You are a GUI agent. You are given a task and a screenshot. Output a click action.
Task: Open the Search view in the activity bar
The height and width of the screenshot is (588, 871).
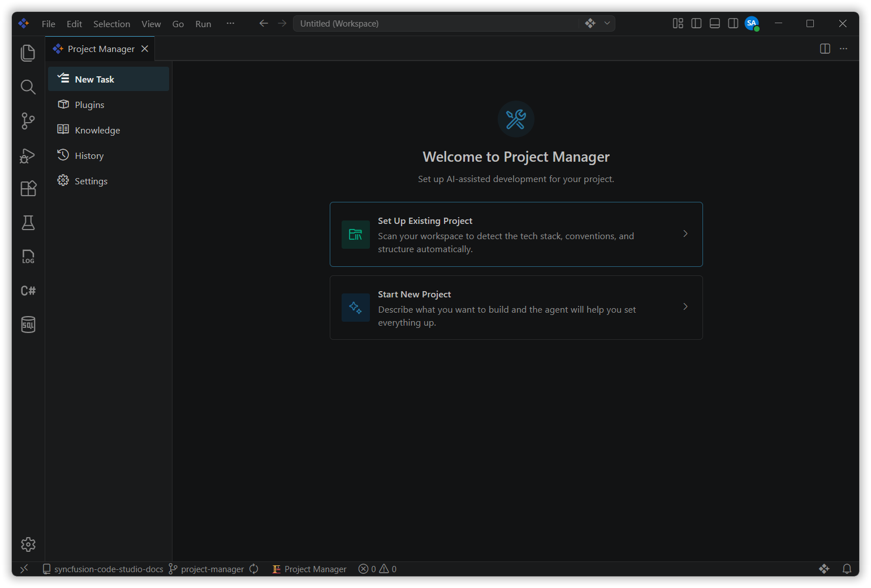point(28,87)
